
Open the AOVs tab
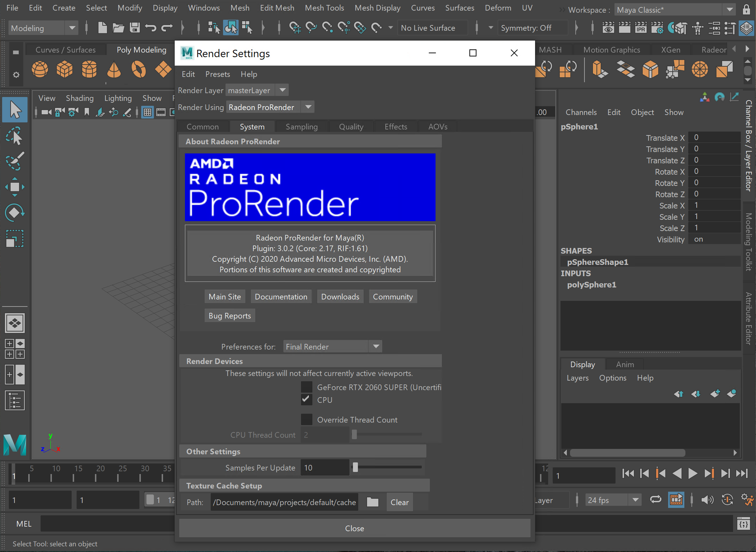pos(438,127)
